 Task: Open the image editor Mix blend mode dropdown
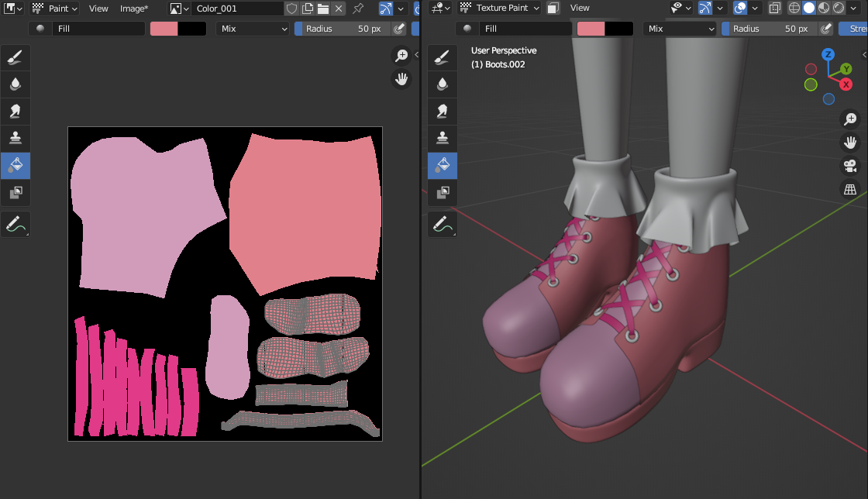coord(253,29)
